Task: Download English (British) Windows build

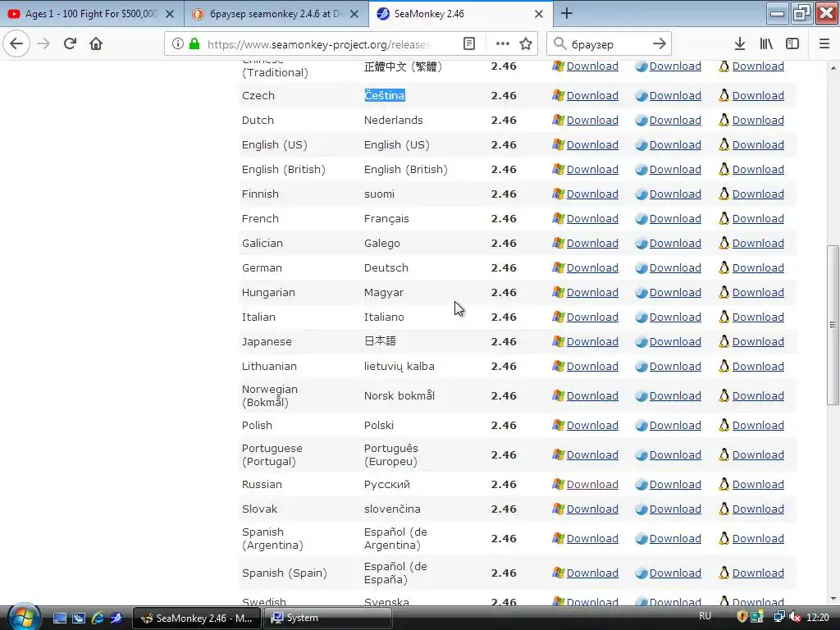Action: 592,169
